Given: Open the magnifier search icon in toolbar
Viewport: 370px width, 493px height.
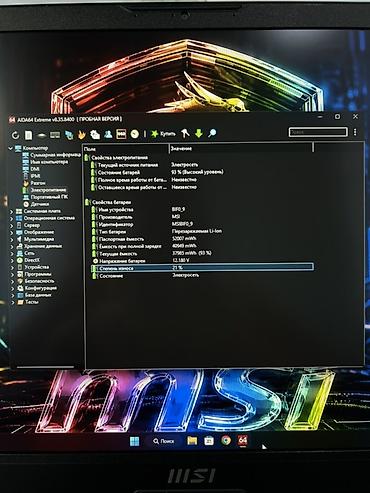Looking at the screenshot, I should coord(212,133).
